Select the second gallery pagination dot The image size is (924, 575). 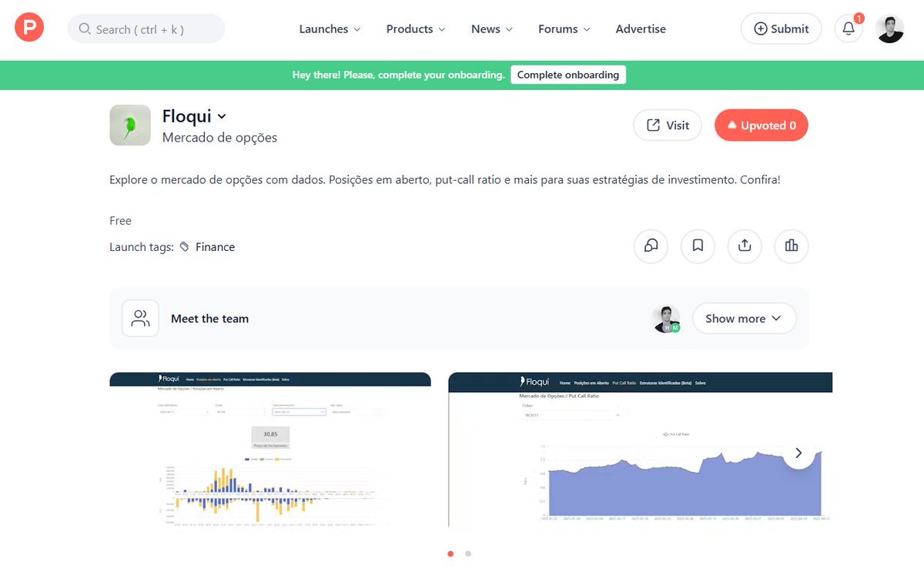click(x=468, y=553)
